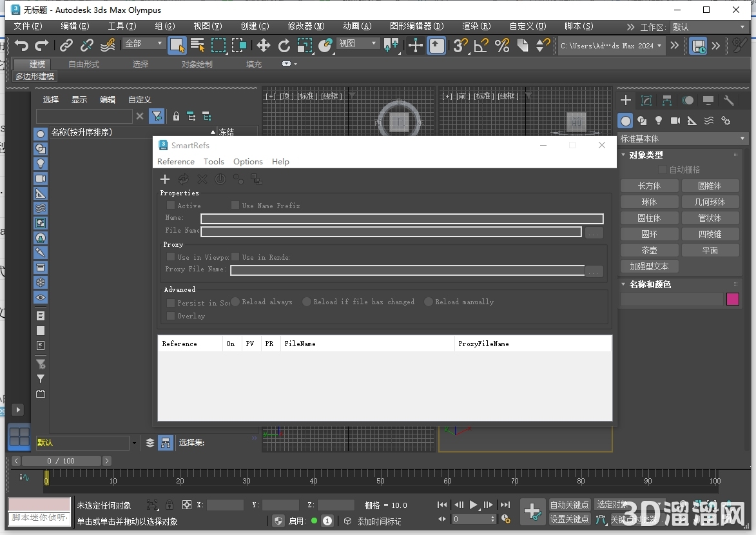Click the scene explorer filter funnel icon

coord(157,116)
